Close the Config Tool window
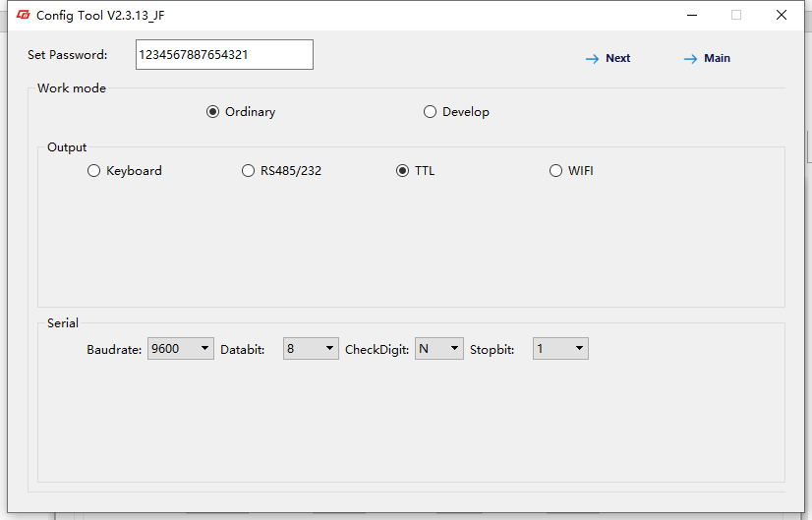812x520 pixels. pos(782,15)
